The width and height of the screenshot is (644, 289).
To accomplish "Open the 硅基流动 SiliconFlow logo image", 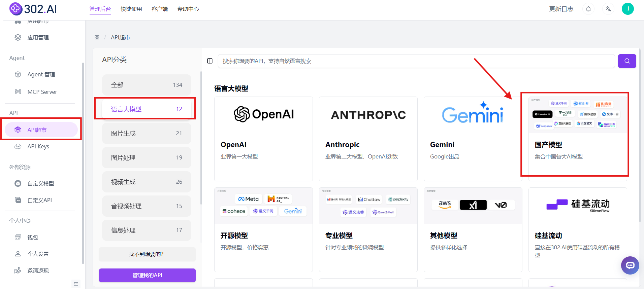I will (x=578, y=206).
